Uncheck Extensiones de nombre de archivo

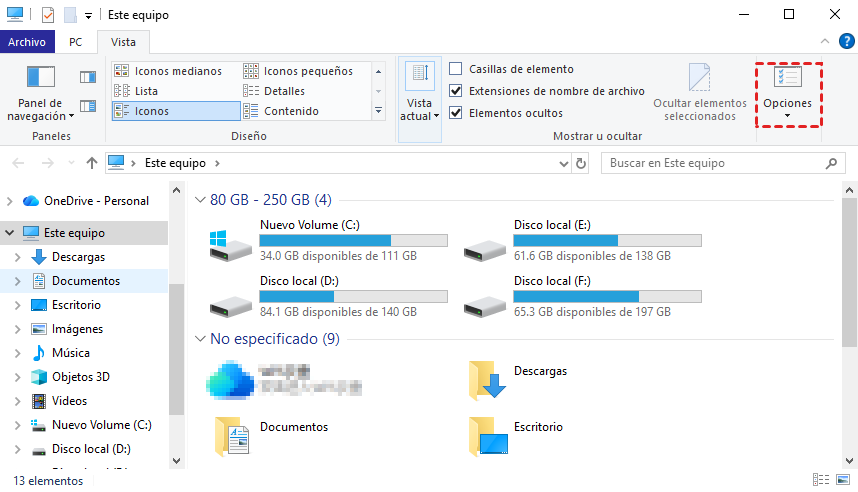tap(456, 91)
